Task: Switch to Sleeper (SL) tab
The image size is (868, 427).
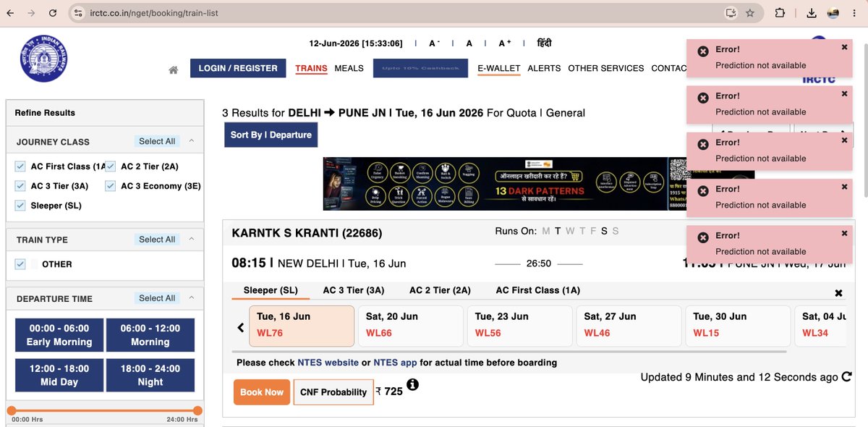Action: pos(271,290)
